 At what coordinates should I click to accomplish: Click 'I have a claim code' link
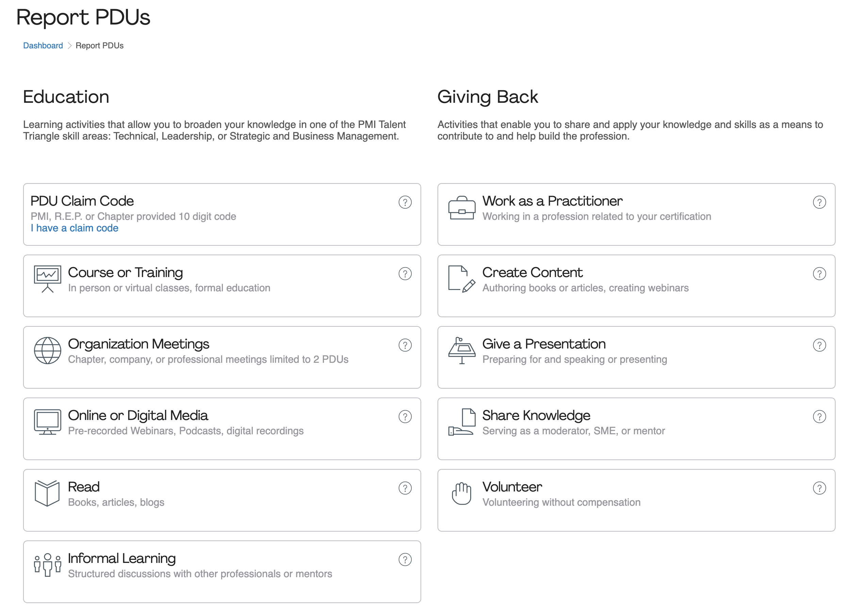point(75,228)
